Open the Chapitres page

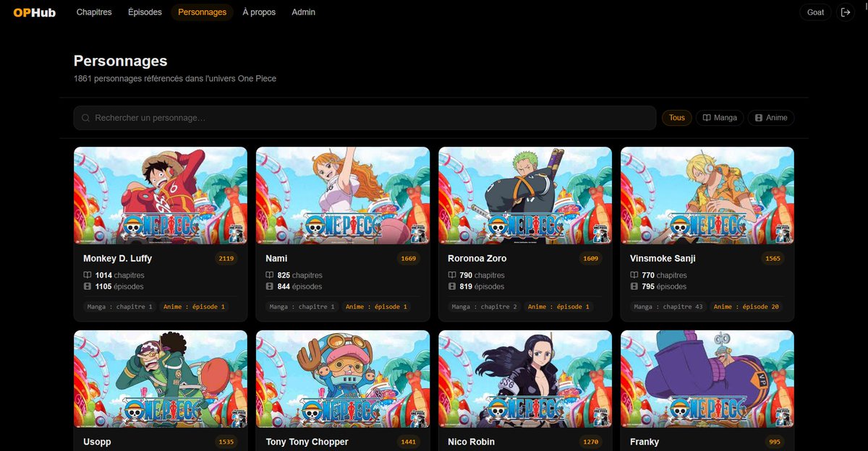[x=94, y=12]
